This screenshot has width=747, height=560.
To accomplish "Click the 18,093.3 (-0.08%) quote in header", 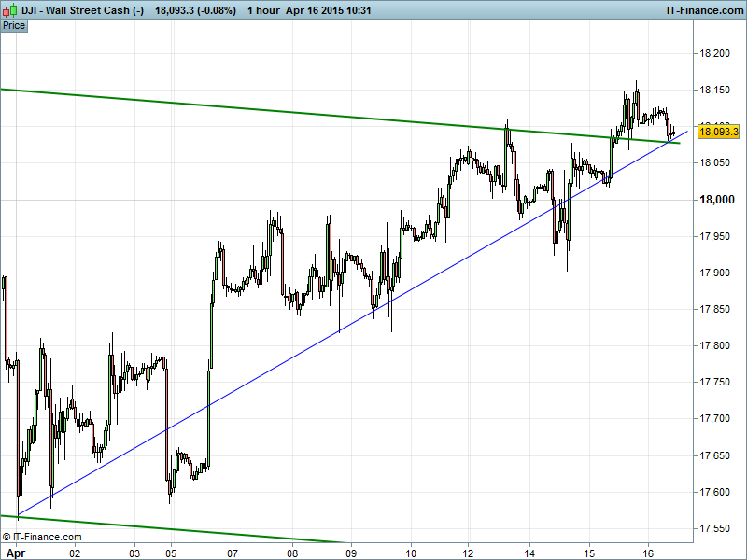I will point(195,9).
